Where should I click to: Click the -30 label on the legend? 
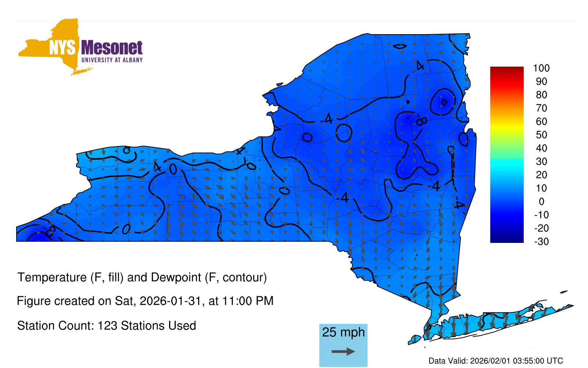click(541, 241)
